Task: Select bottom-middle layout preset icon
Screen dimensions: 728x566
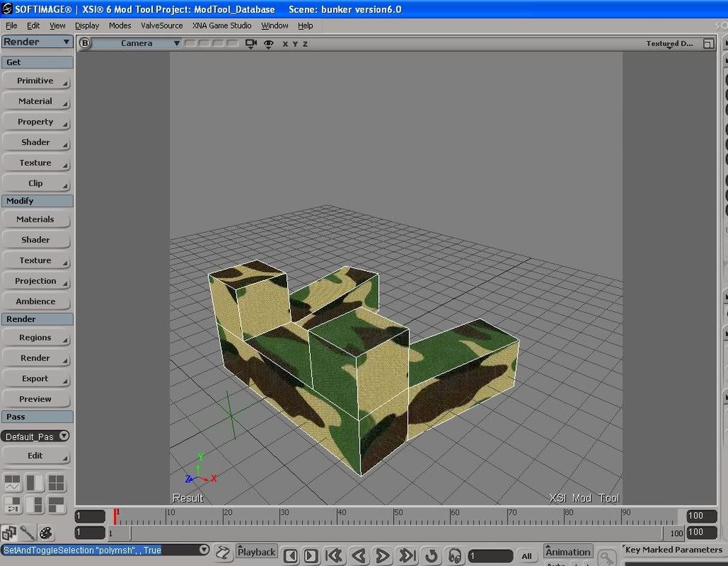Action: (34, 505)
